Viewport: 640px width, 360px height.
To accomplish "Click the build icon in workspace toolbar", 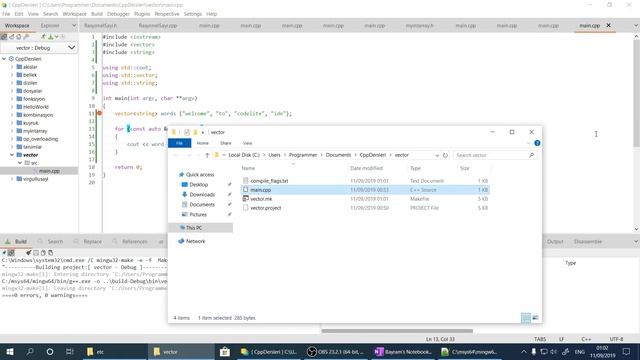I will coord(51,37).
